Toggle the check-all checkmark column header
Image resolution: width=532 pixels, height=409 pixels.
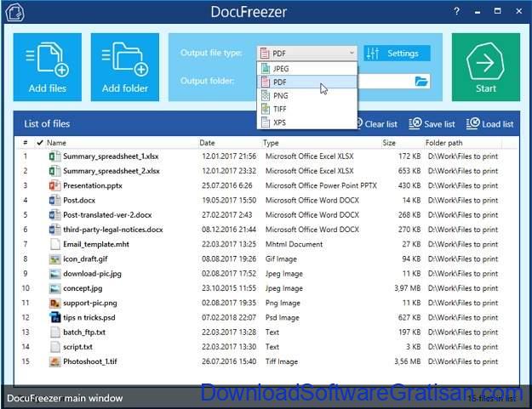tap(40, 143)
